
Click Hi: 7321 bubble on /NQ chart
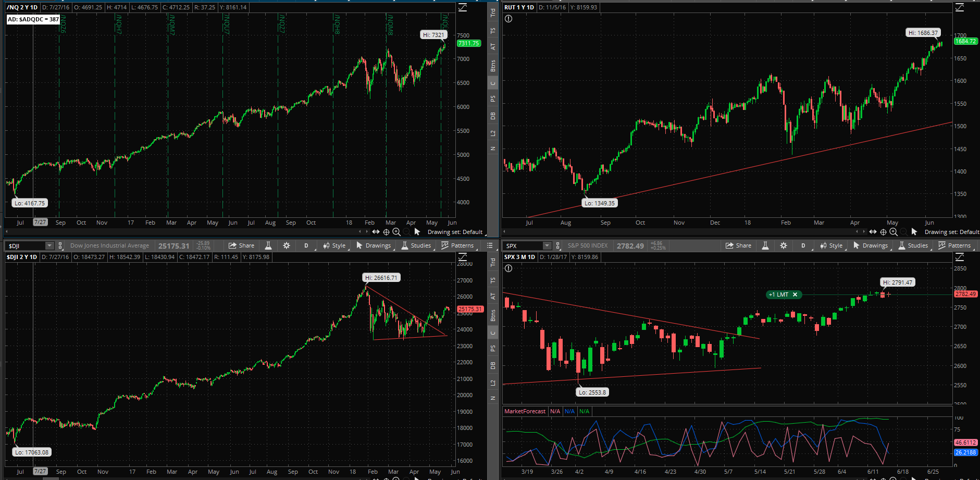[433, 35]
